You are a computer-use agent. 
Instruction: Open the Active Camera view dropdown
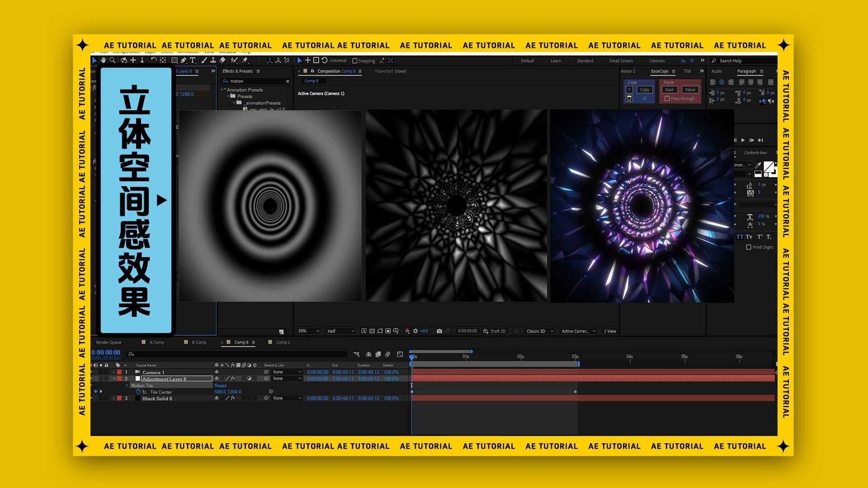coord(578,331)
